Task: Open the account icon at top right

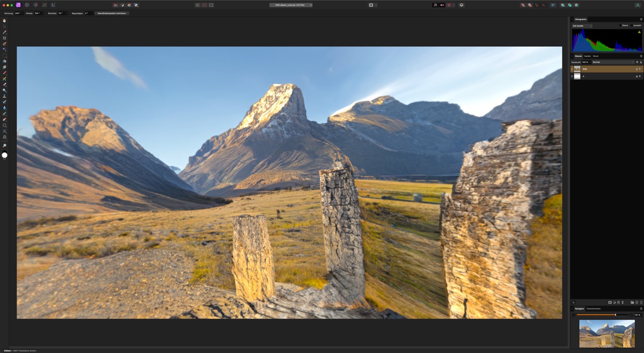Action: coord(638,5)
